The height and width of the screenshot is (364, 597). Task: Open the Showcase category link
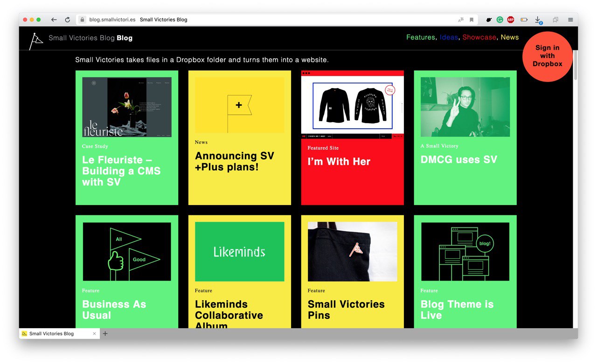[479, 37]
